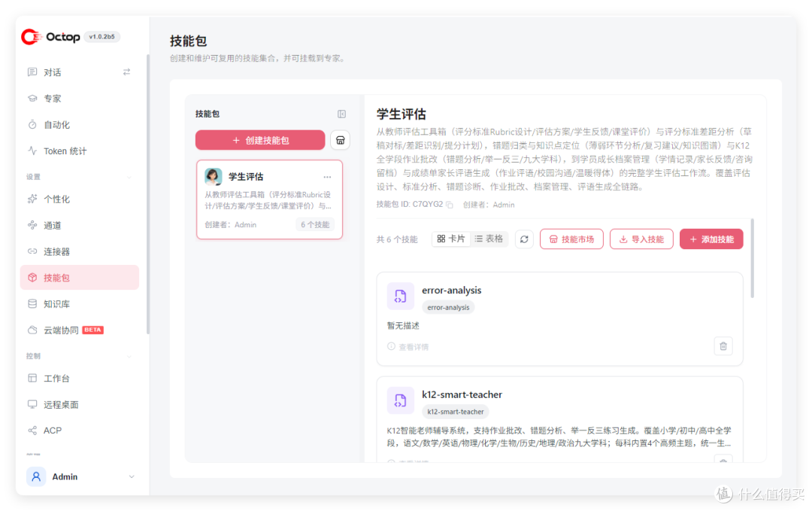Open the more options on 学生评估 card
This screenshot has height=511, width=812.
(x=327, y=178)
